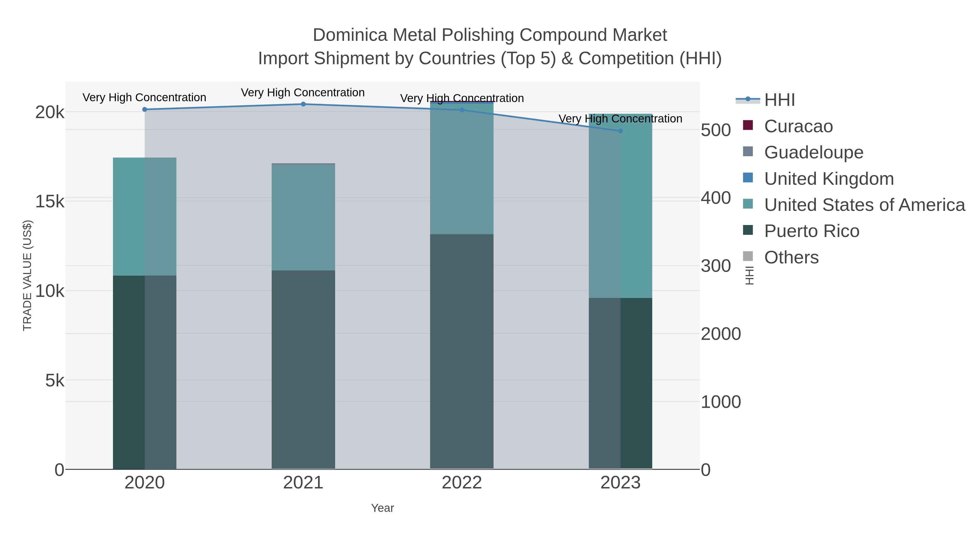This screenshot has width=980, height=551.
Task: Select the 2021 Puerto Rico bar segment
Action: tap(303, 370)
